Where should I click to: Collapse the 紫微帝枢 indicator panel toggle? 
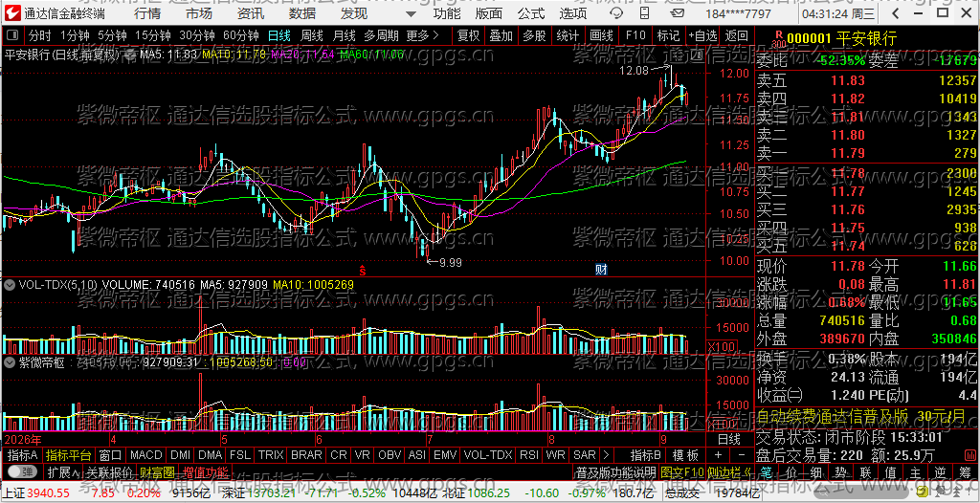point(10,361)
